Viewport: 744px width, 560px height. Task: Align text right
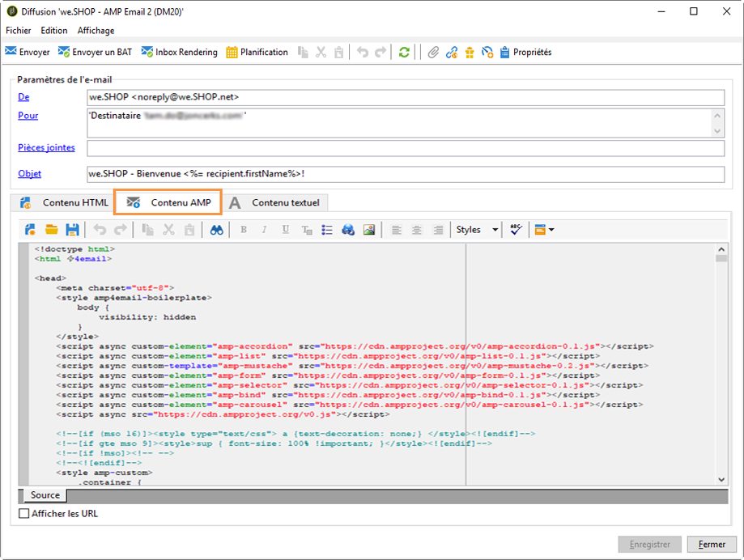tap(437, 230)
